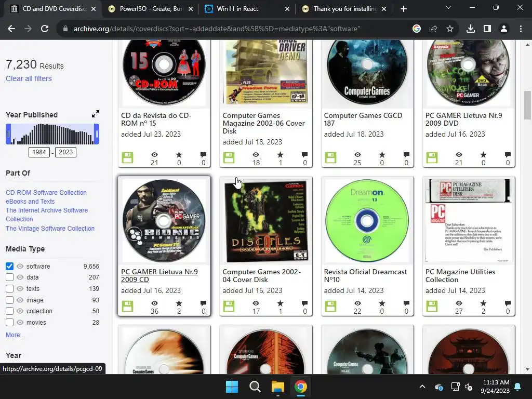This screenshot has width=532, height=399.
Task: Click the page vertical scrollbar thumb
Action: coord(527,105)
